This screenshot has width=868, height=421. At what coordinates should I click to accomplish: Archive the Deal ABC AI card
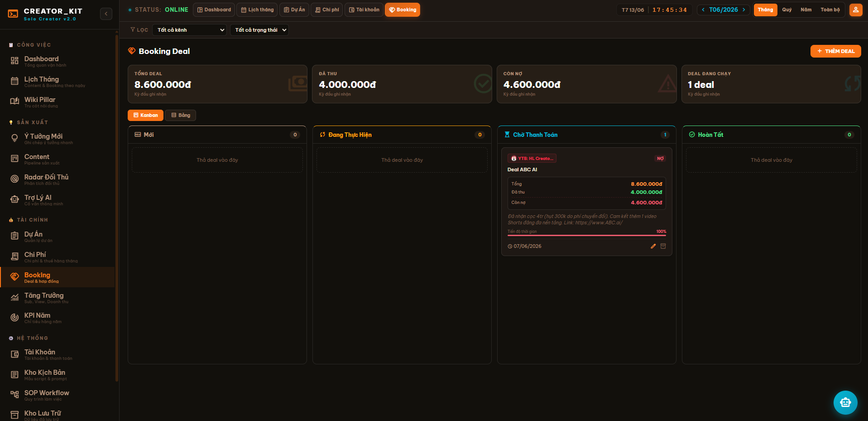point(663,246)
